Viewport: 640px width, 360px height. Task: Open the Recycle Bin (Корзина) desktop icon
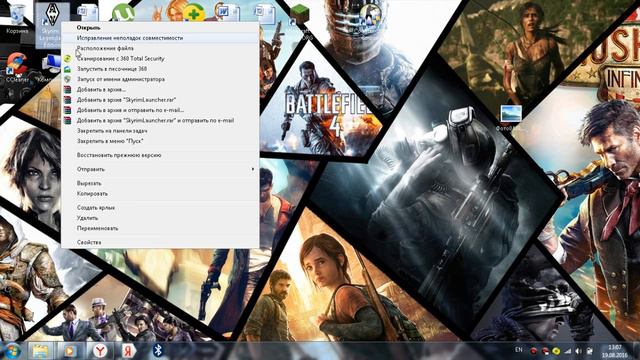click(x=17, y=18)
